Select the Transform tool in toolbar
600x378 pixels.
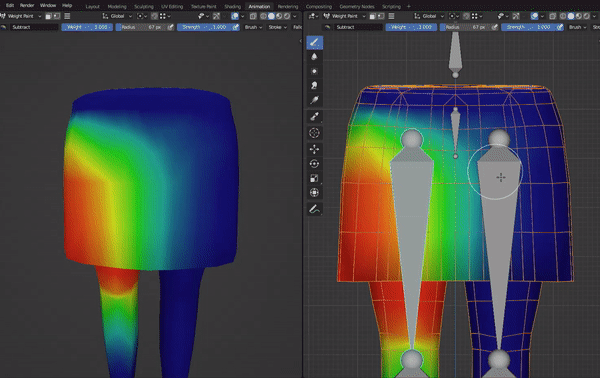315,192
